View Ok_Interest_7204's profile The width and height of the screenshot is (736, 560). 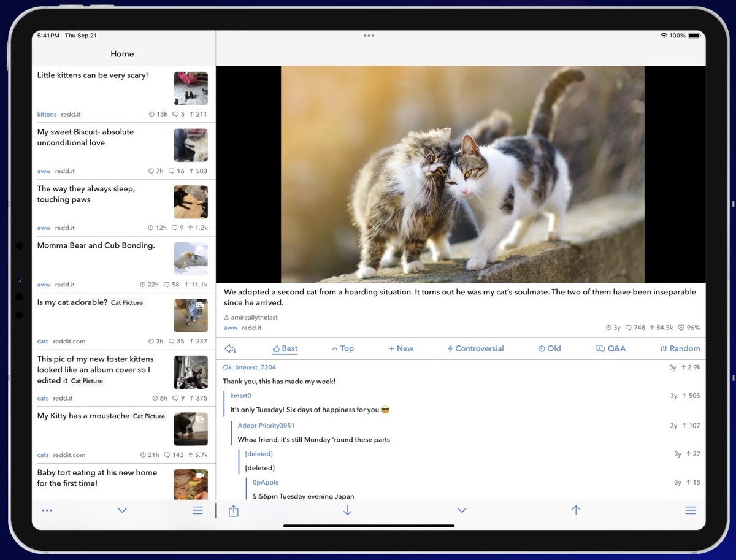250,367
